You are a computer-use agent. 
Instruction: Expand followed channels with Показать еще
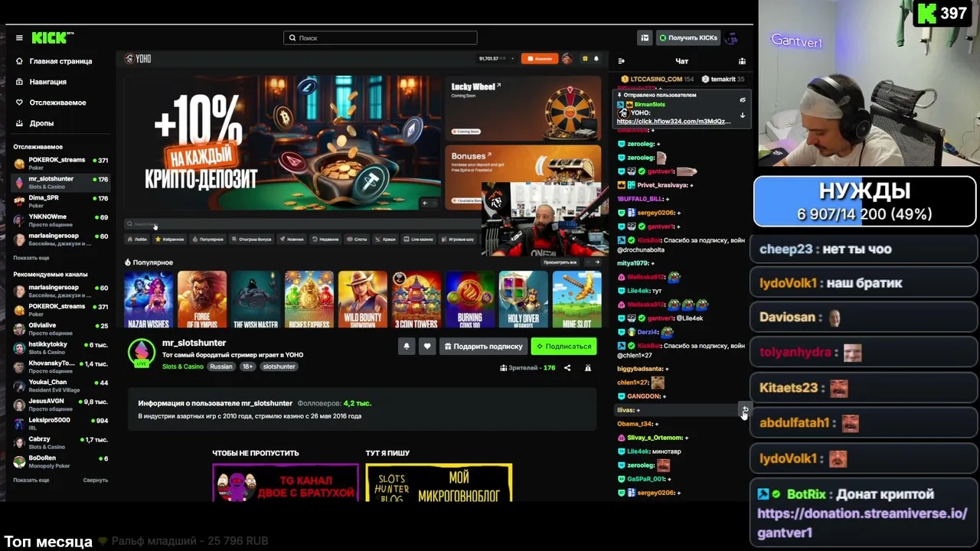(31, 258)
